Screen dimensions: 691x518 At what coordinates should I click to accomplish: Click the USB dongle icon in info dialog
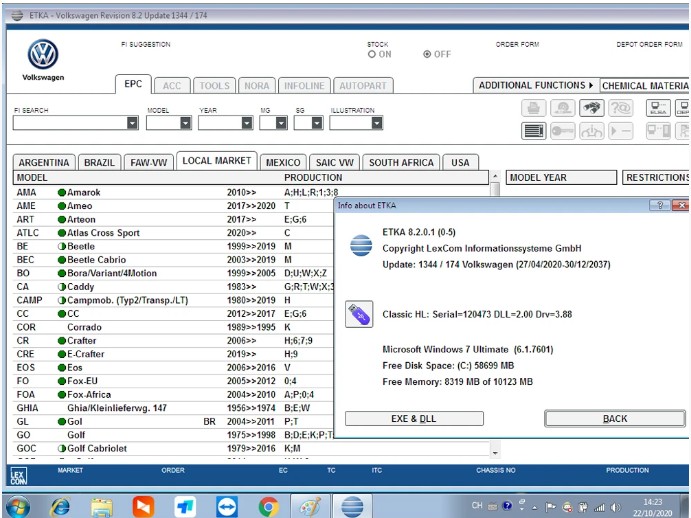pyautogui.click(x=359, y=314)
